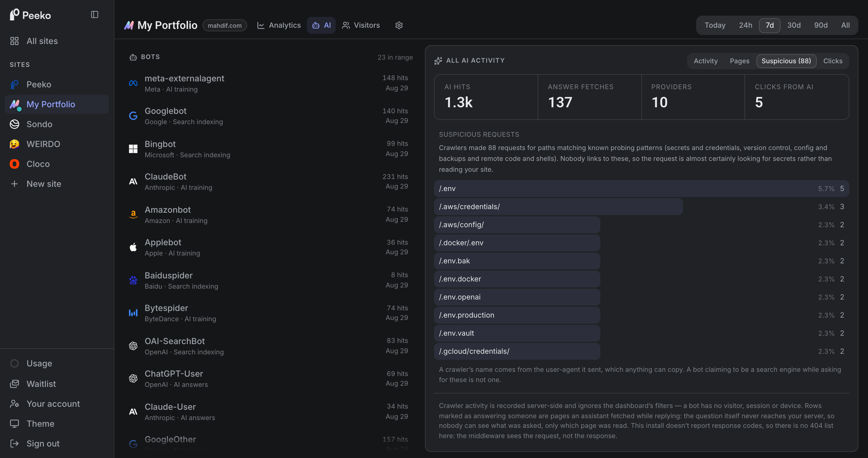Viewport: 868px width, 458px height.
Task: Switch to the Analytics tab
Action: point(279,25)
